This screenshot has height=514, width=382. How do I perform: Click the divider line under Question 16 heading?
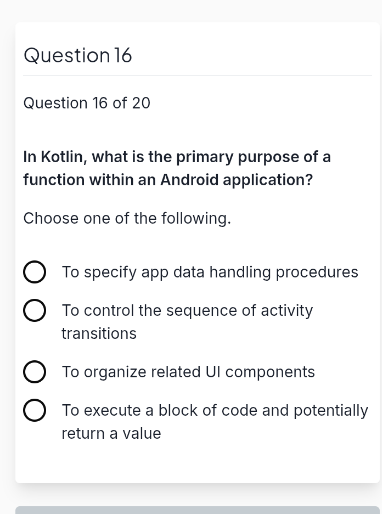click(197, 76)
